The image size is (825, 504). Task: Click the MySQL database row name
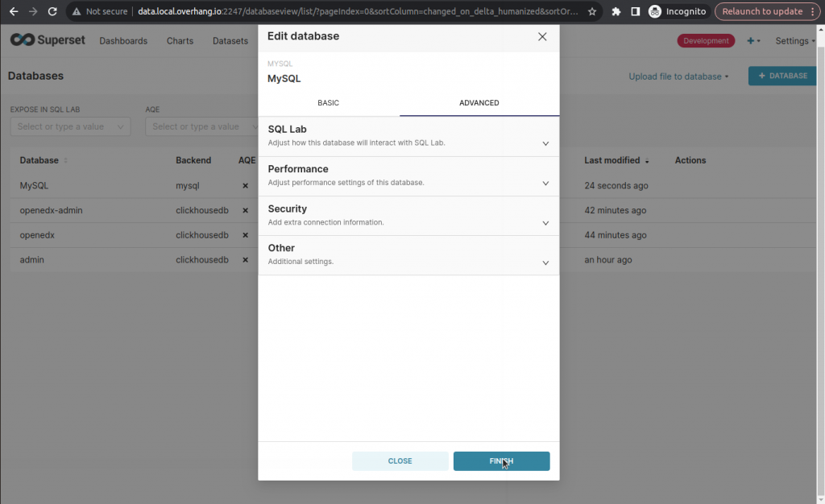(x=34, y=185)
